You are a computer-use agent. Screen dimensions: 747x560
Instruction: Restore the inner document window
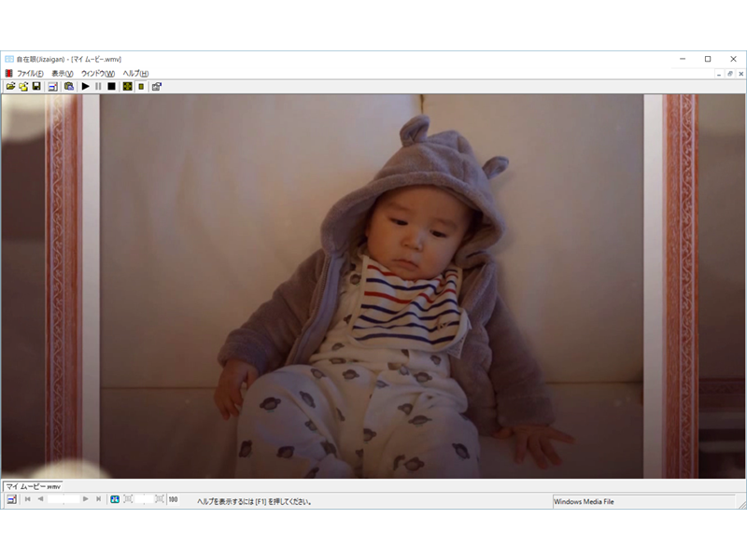pos(729,73)
